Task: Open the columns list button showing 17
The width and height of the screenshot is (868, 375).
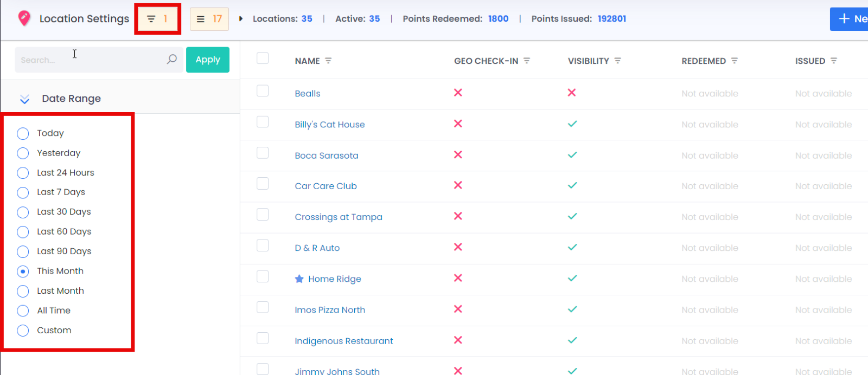Action: (209, 19)
